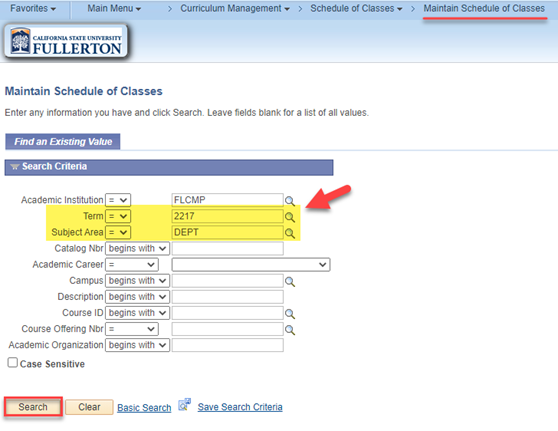The height and width of the screenshot is (431, 558).
Task: Click the Clear button
Action: pyautogui.click(x=89, y=407)
